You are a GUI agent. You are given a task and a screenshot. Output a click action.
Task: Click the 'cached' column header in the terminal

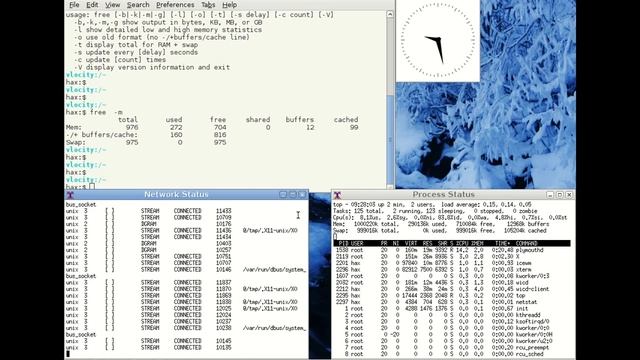point(346,120)
